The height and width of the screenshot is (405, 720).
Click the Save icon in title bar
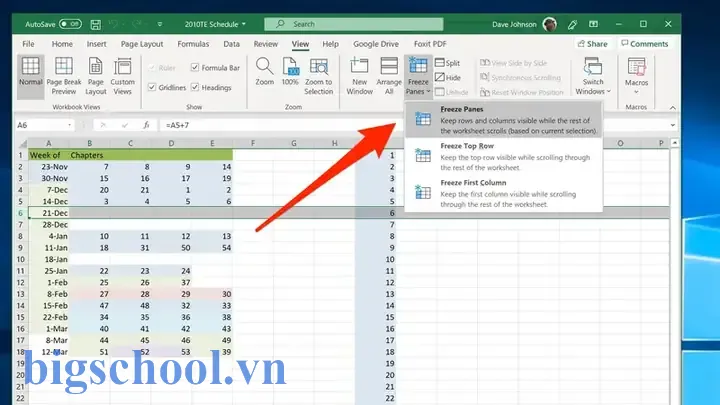tap(96, 24)
